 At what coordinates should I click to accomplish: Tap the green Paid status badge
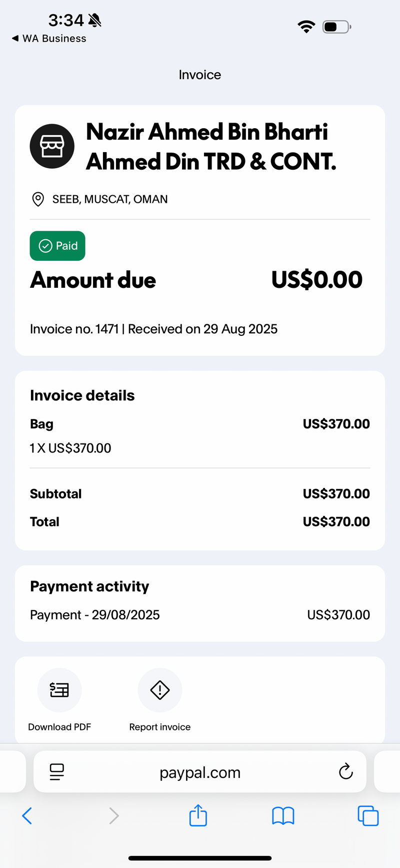pos(57,246)
